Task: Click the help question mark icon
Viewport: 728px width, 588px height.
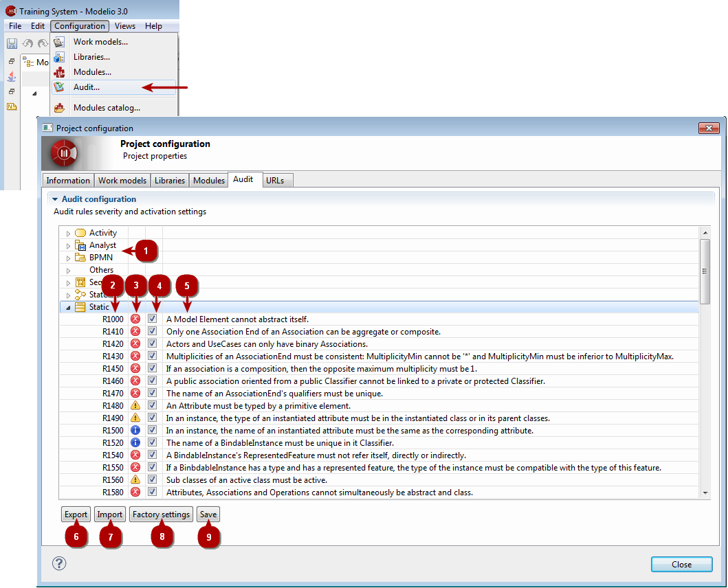Action: coord(59,563)
